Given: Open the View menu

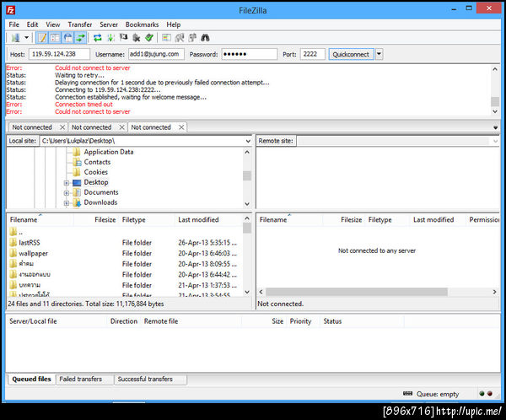Looking at the screenshot, I should pos(52,24).
